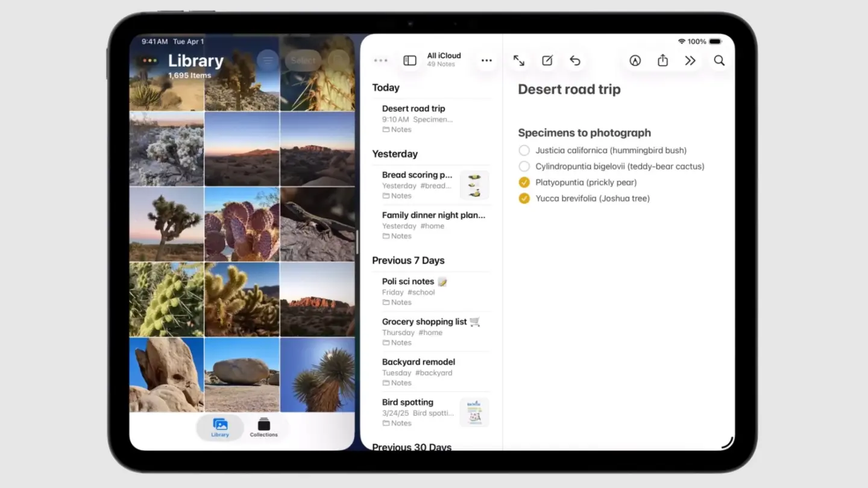This screenshot has height=488, width=868.
Task: Switch to the Library tab
Action: pos(219,427)
